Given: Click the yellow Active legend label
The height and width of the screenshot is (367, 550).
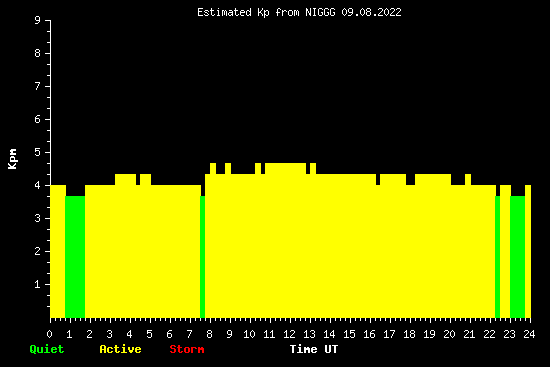Looking at the screenshot, I should pyautogui.click(x=120, y=349).
